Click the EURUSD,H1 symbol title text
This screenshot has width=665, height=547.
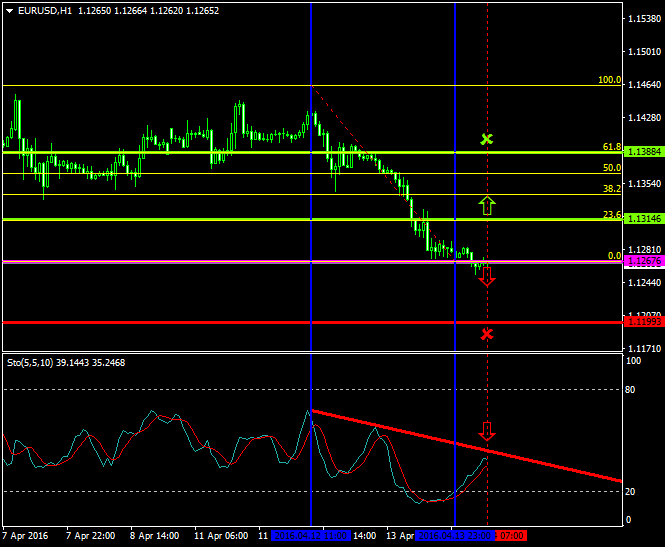point(45,11)
